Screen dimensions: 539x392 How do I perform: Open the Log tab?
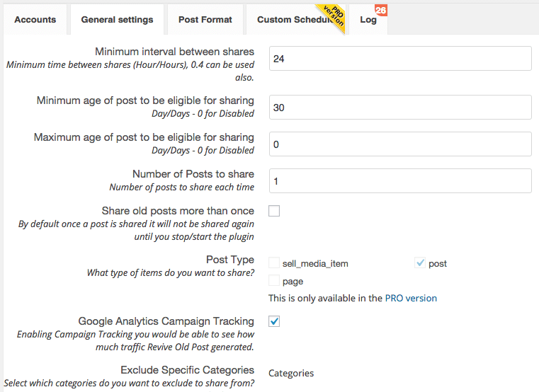tap(368, 20)
